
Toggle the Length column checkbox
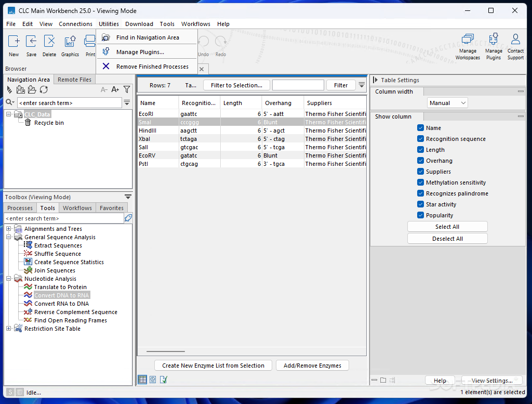(420, 150)
